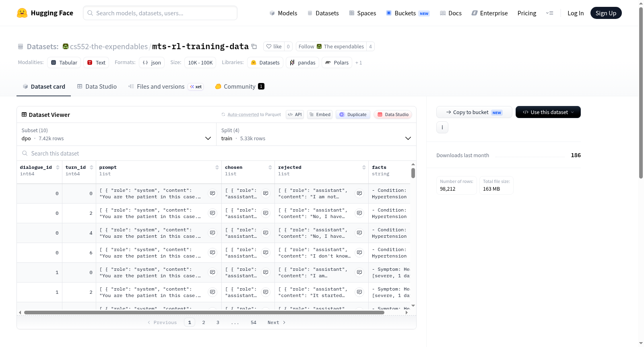Open the Split train dropdown
This screenshot has height=347, width=644.
pos(316,134)
